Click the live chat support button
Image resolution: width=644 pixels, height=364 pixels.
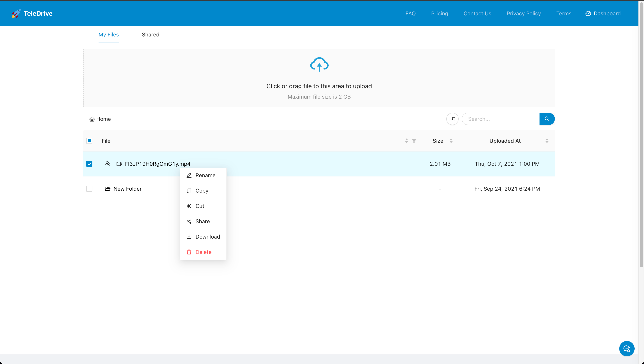627,348
